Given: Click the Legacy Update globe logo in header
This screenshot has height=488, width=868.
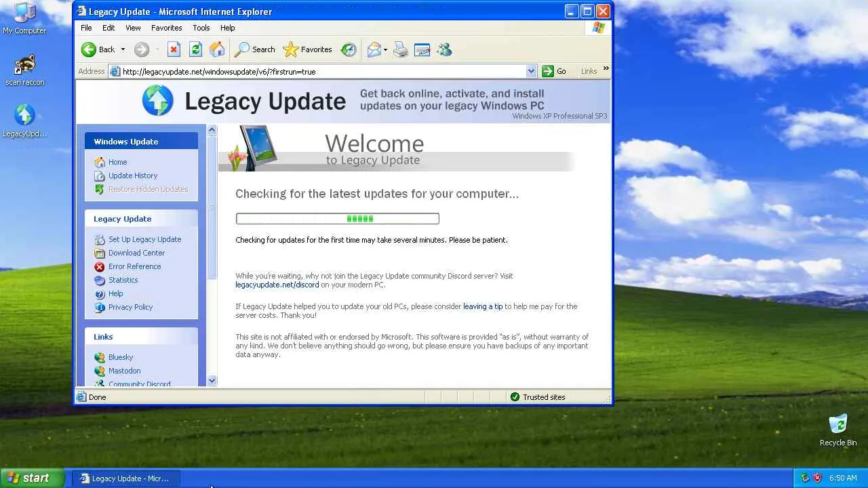Looking at the screenshot, I should pos(158,101).
